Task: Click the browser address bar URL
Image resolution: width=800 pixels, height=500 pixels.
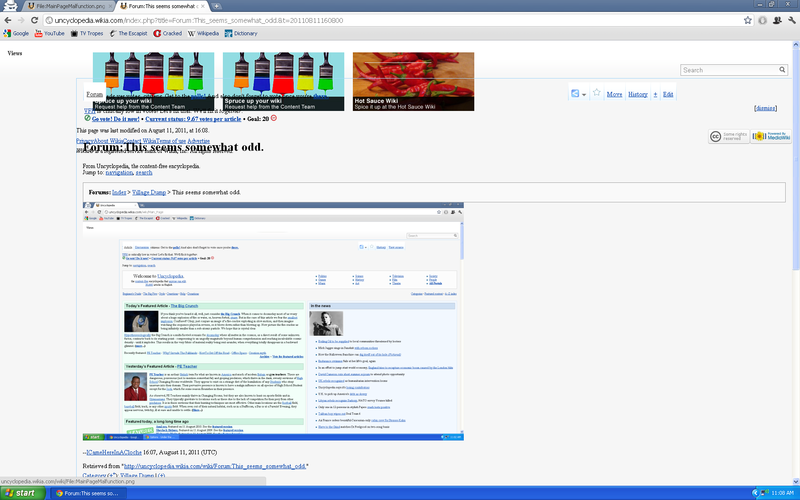Action: tap(300, 19)
